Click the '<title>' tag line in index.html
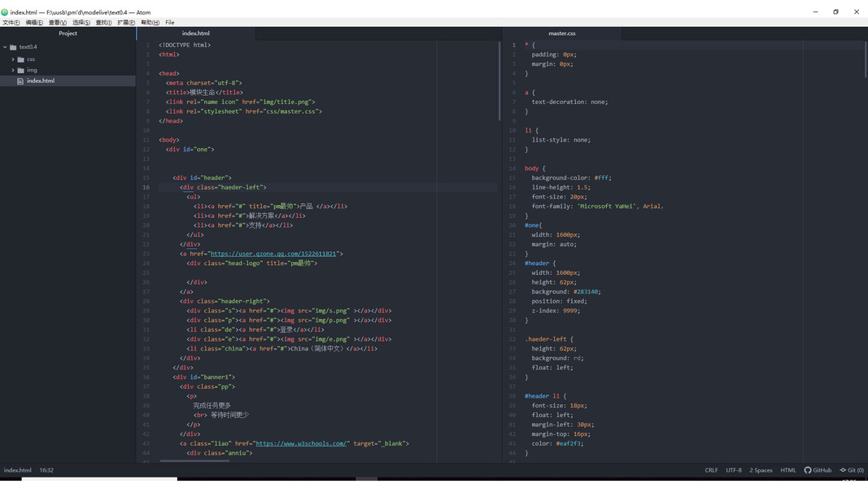868x488 pixels. coord(204,93)
